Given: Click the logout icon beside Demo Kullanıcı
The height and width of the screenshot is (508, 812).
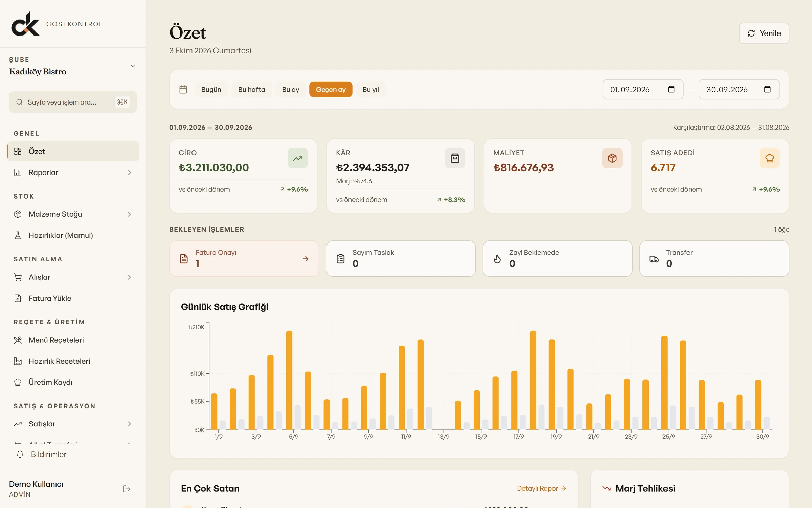Looking at the screenshot, I should [x=127, y=489].
